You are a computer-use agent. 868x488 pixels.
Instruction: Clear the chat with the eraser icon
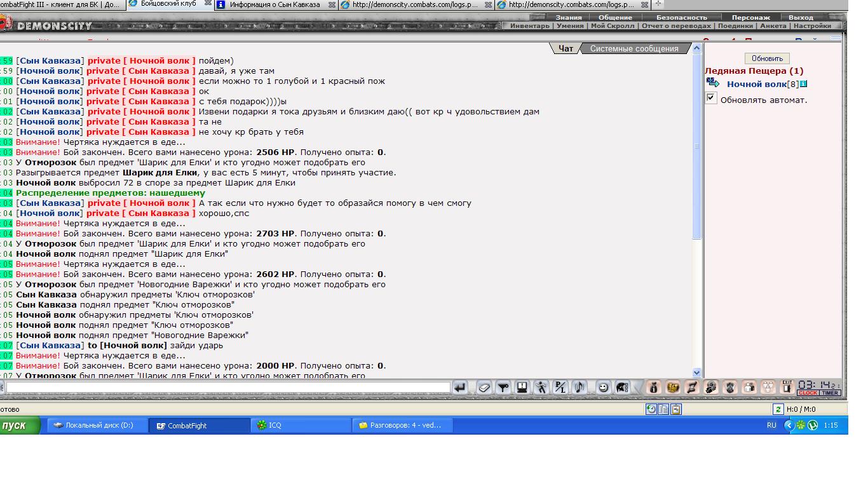point(484,387)
